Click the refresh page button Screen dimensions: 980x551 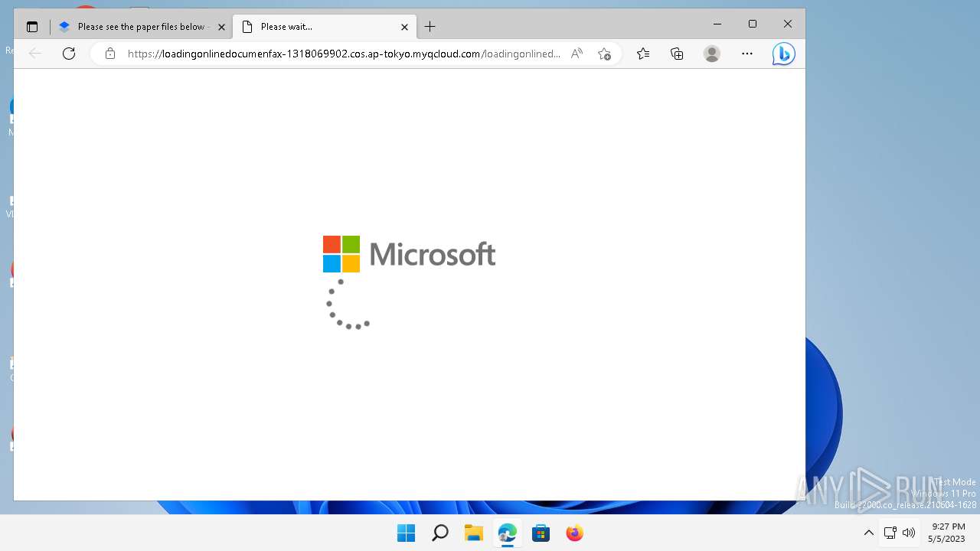(69, 54)
